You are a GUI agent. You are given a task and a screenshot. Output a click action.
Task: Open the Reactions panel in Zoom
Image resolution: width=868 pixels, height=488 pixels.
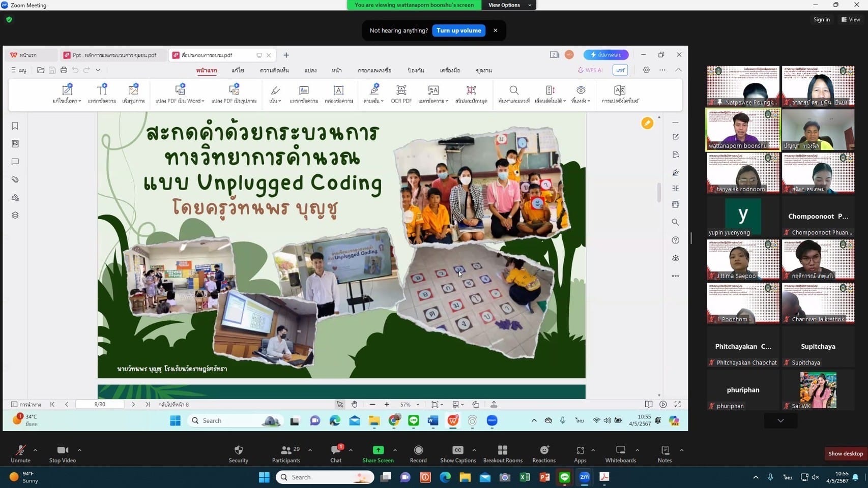point(544,450)
